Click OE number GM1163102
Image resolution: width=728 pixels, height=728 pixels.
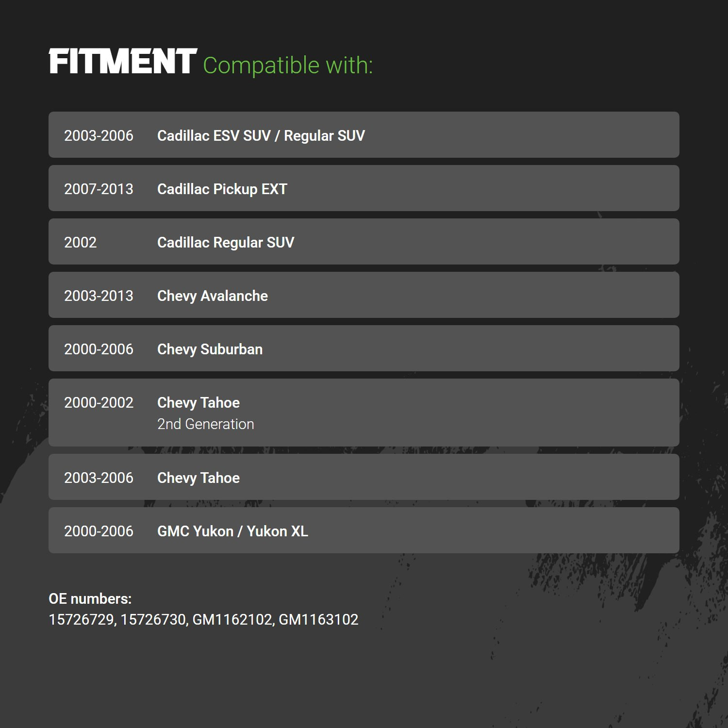point(318,620)
